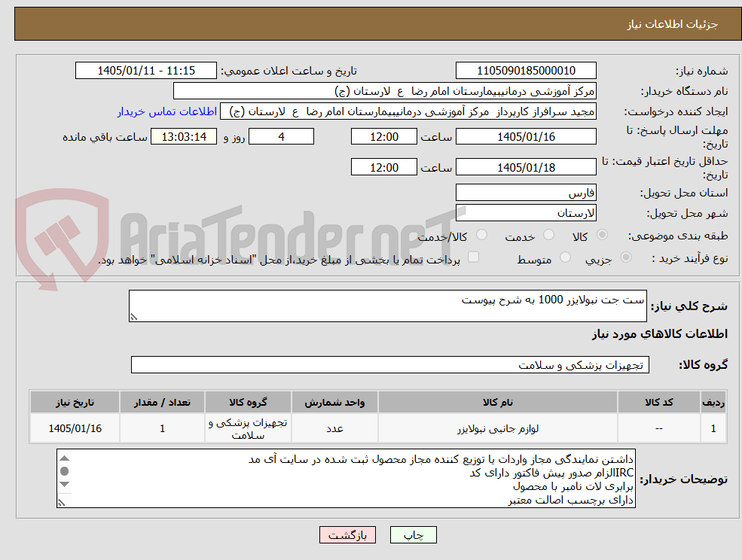Screen dimensions: 742x560
Task: Click the بازگشت back button
Action: 347,535
